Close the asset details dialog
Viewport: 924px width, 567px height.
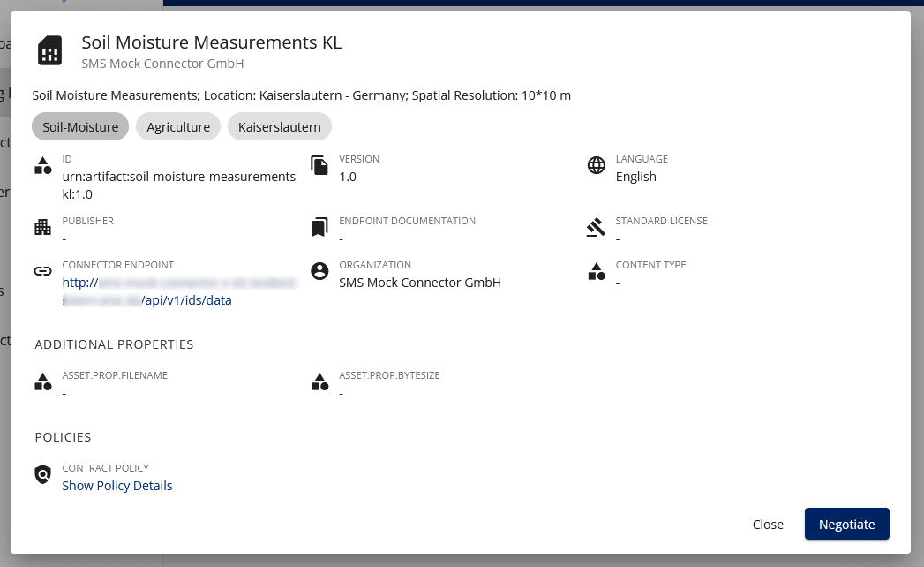pos(768,525)
